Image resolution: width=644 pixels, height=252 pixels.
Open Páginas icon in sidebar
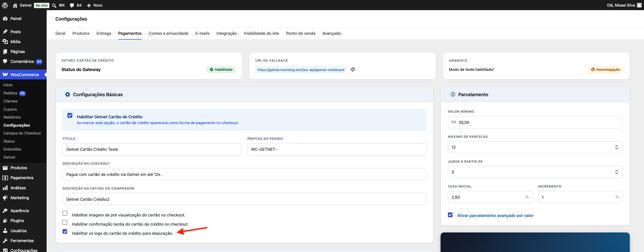[5, 52]
